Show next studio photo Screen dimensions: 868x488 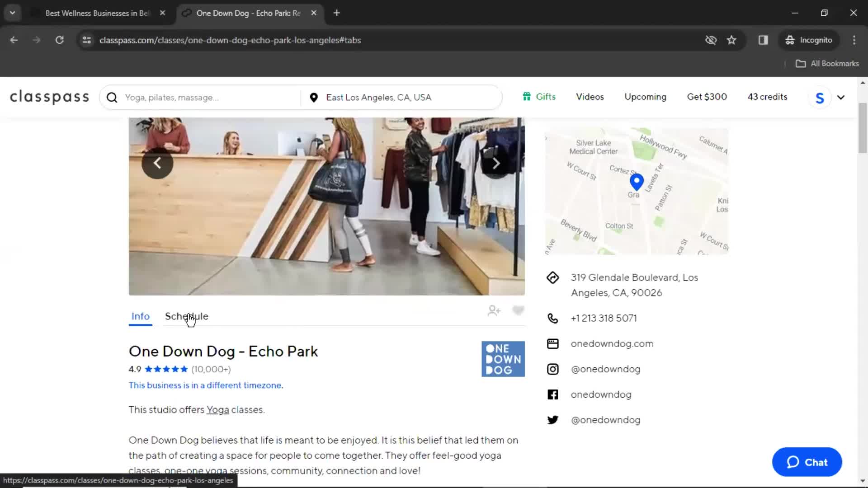496,163
